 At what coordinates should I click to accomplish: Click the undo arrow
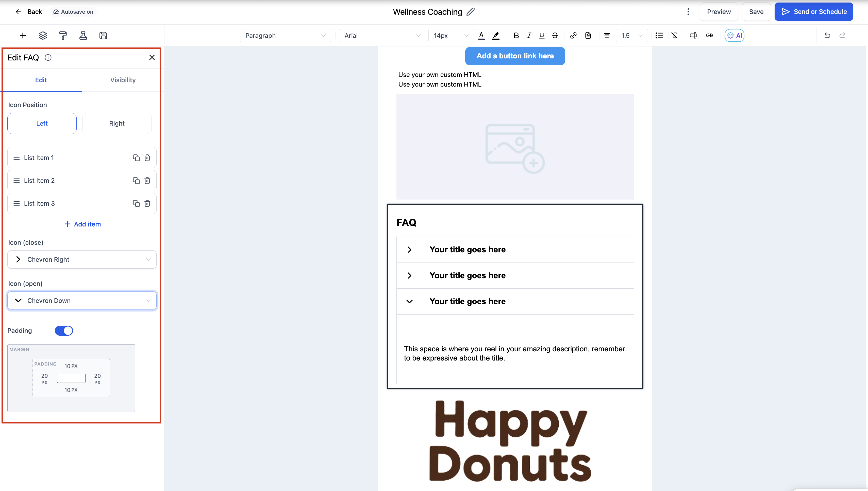(x=827, y=35)
